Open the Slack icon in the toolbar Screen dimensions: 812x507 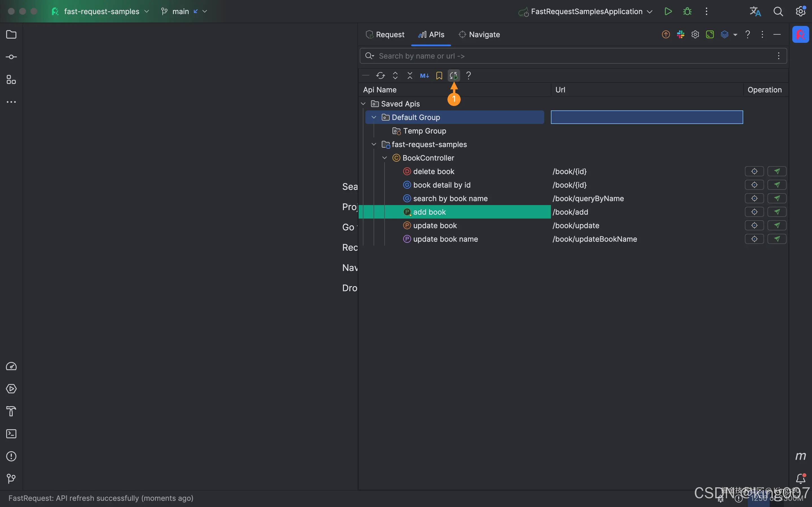pyautogui.click(x=680, y=35)
